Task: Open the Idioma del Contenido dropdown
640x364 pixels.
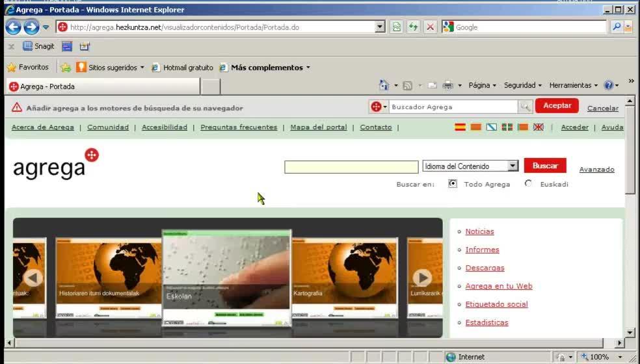Action: pos(470,166)
